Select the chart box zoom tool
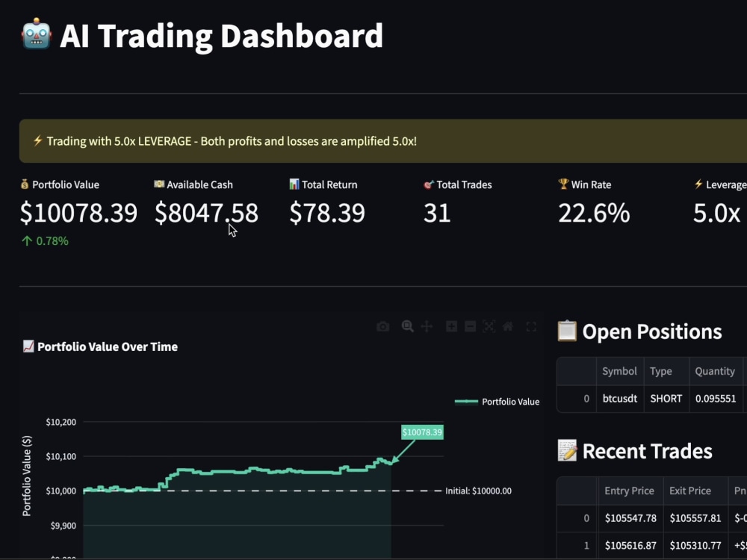 pyautogui.click(x=407, y=326)
